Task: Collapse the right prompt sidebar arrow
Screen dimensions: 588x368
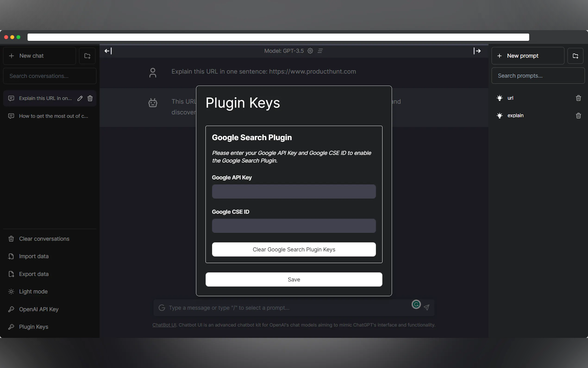Action: [477, 51]
